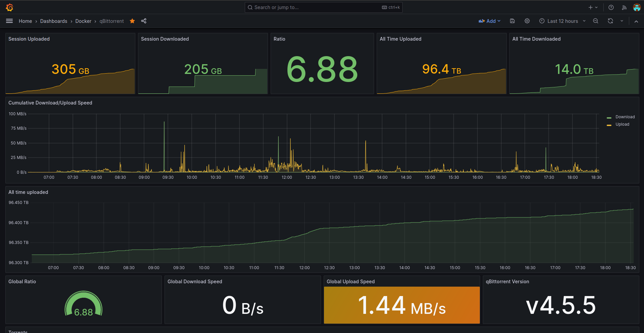Image resolution: width=644 pixels, height=333 pixels.
Task: Expand the auto-refresh interval chevron
Action: [x=622, y=21]
